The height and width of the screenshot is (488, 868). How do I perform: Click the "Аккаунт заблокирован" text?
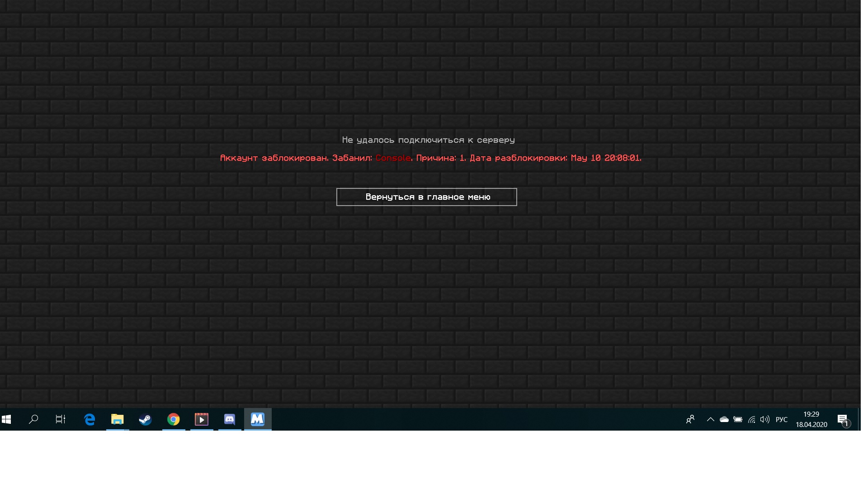[274, 158]
